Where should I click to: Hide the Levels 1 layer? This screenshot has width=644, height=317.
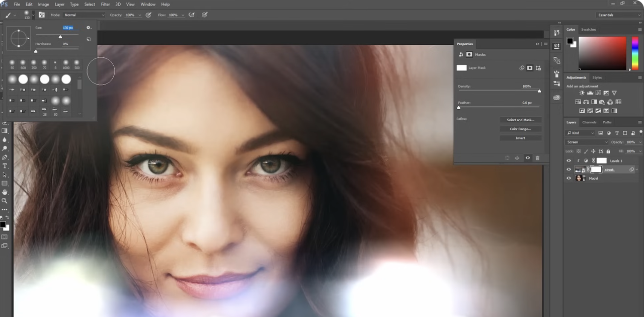tap(569, 161)
